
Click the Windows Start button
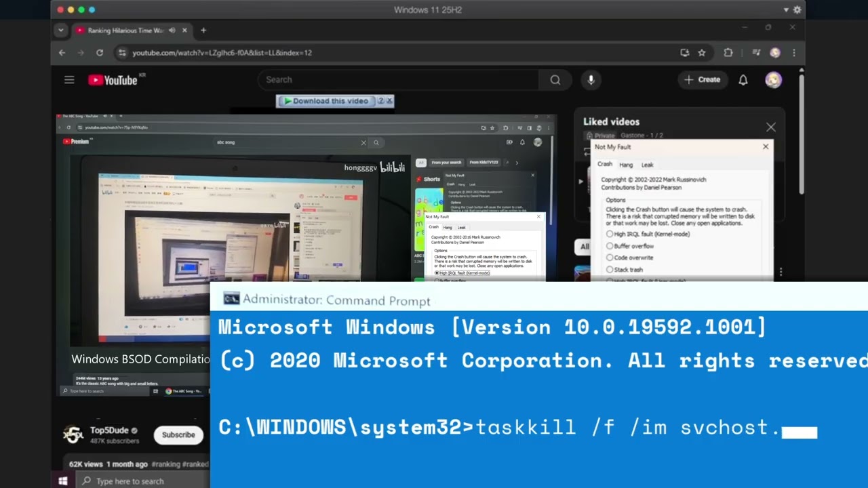point(62,481)
